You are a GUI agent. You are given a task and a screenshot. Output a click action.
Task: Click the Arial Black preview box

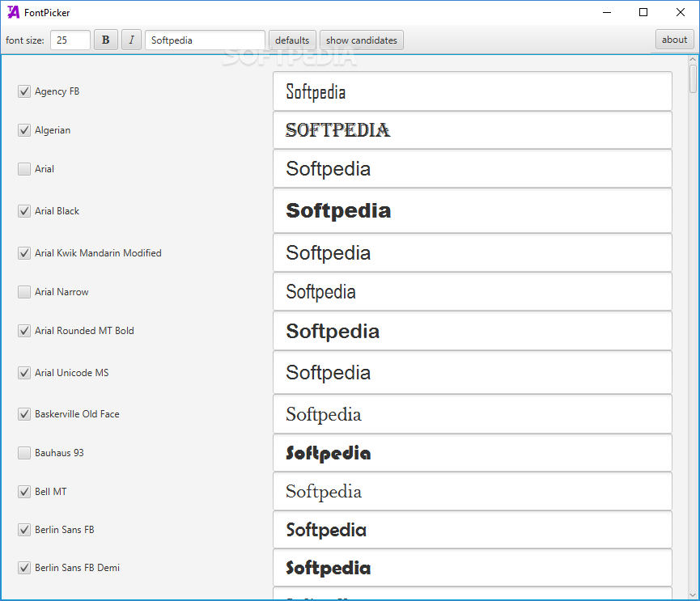(473, 210)
